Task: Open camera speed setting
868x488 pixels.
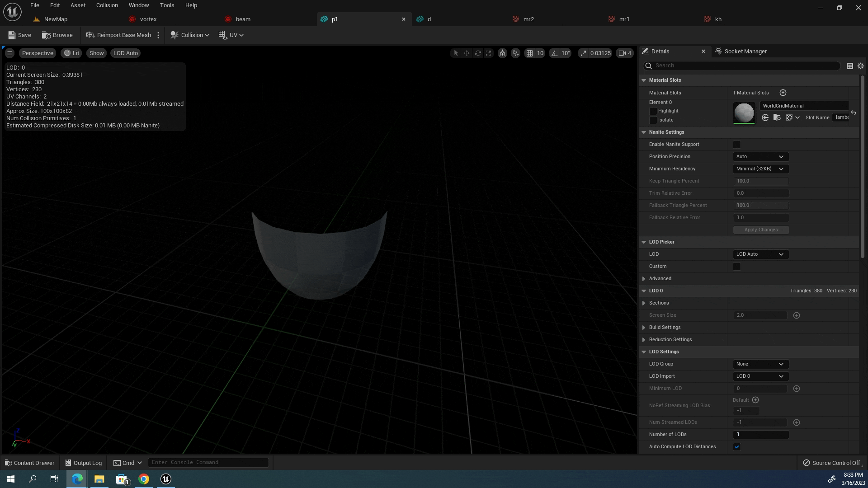Action: point(625,53)
